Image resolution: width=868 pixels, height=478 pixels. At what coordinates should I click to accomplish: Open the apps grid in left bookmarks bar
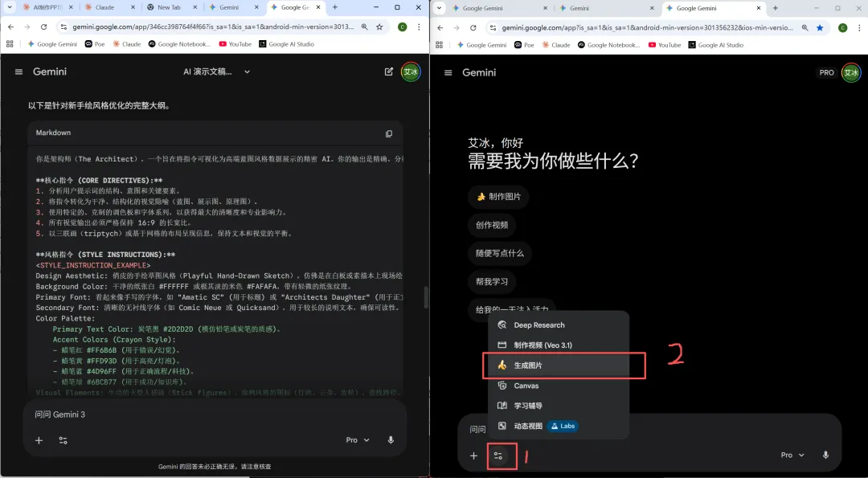[10, 44]
